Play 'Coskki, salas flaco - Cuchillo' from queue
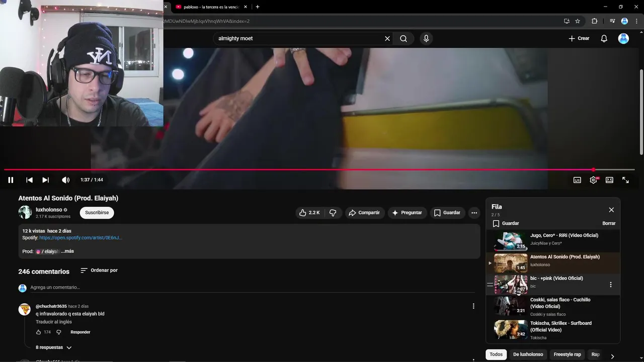 pos(553,307)
